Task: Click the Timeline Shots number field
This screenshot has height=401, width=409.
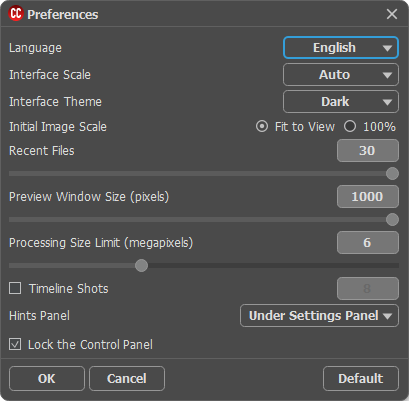Action: (368, 288)
